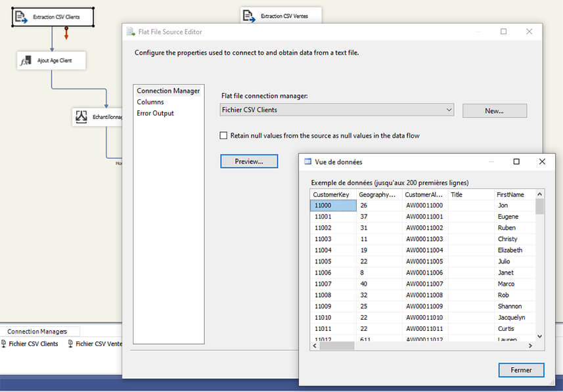The height and width of the screenshot is (392, 563).
Task: Enable the Retain null values checkbox
Action: click(x=223, y=135)
